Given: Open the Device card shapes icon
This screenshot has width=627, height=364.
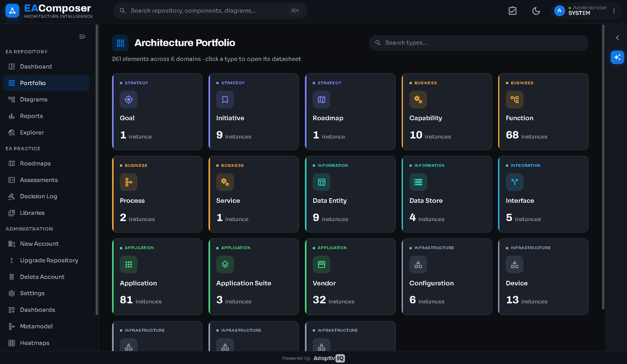Looking at the screenshot, I should click(x=515, y=264).
